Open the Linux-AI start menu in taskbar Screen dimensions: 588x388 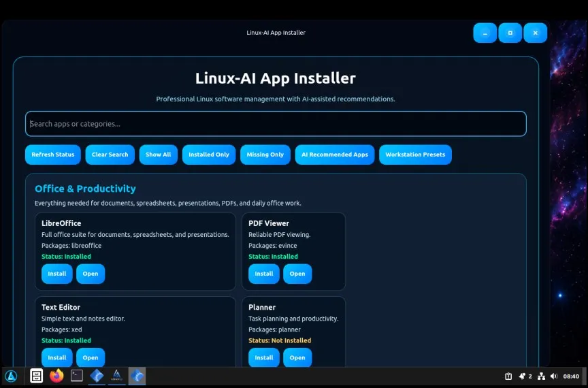(11, 376)
